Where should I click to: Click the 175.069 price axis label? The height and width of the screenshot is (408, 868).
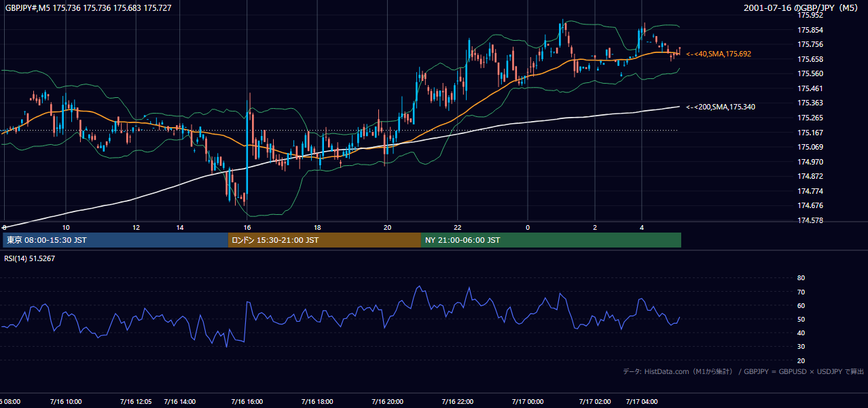(x=810, y=147)
